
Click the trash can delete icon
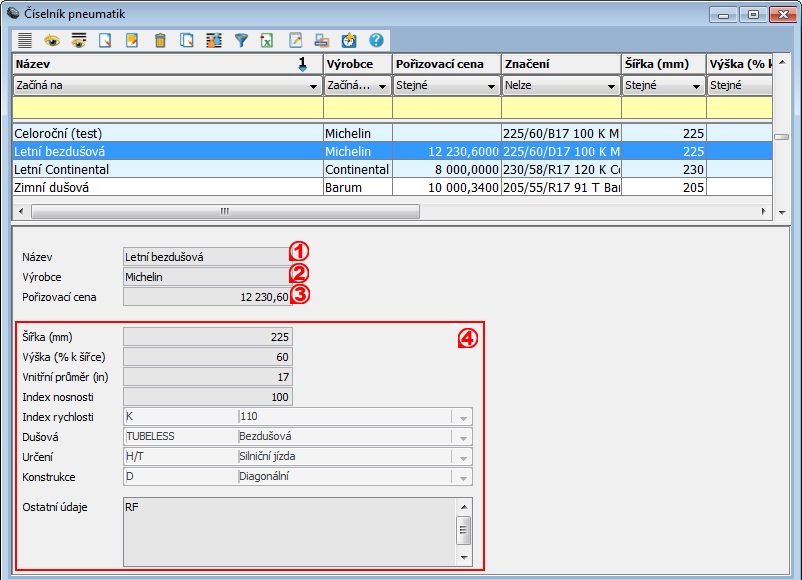[160, 41]
